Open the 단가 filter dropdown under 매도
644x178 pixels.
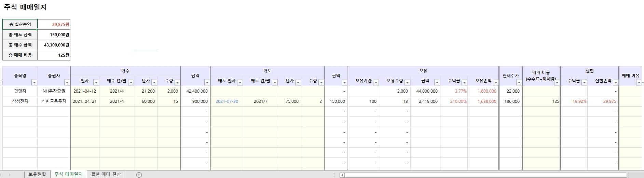[x=298, y=82]
